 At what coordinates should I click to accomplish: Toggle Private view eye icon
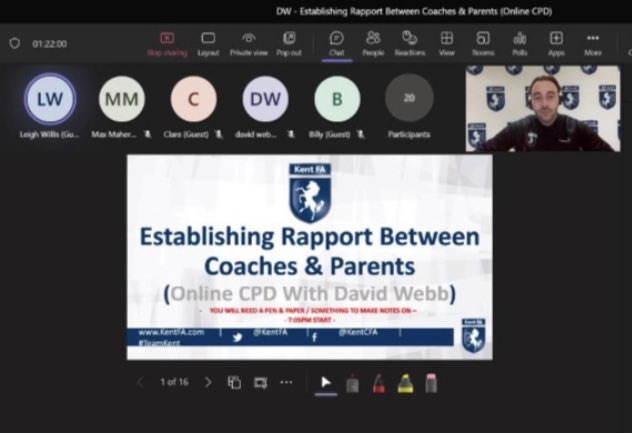249,44
